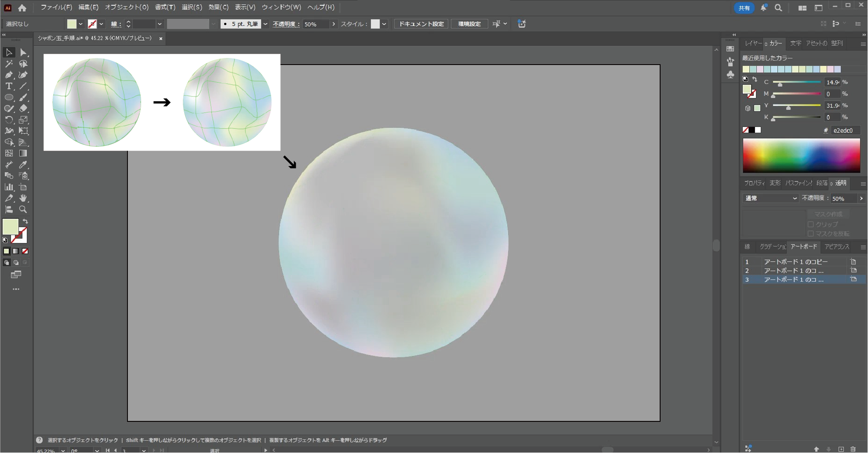Viewport: 868px width, 453px height.
Task: Select the Type tool
Action: (9, 86)
